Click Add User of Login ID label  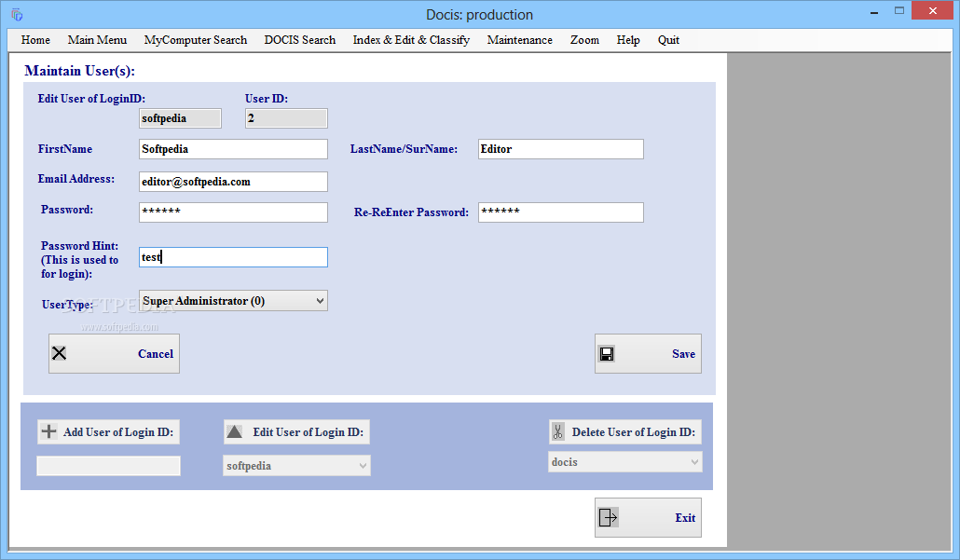click(118, 432)
